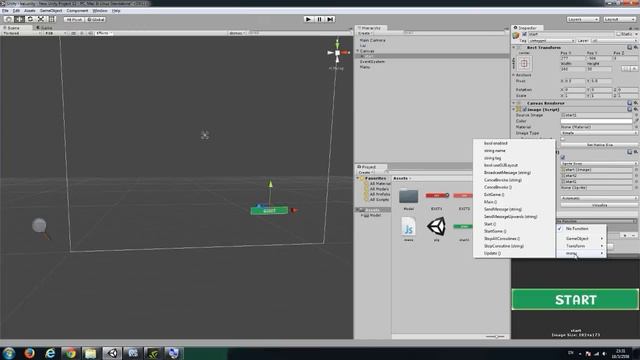Toggle the Start object active checkbox
Viewport: 640px width, 360px height.
click(524, 34)
